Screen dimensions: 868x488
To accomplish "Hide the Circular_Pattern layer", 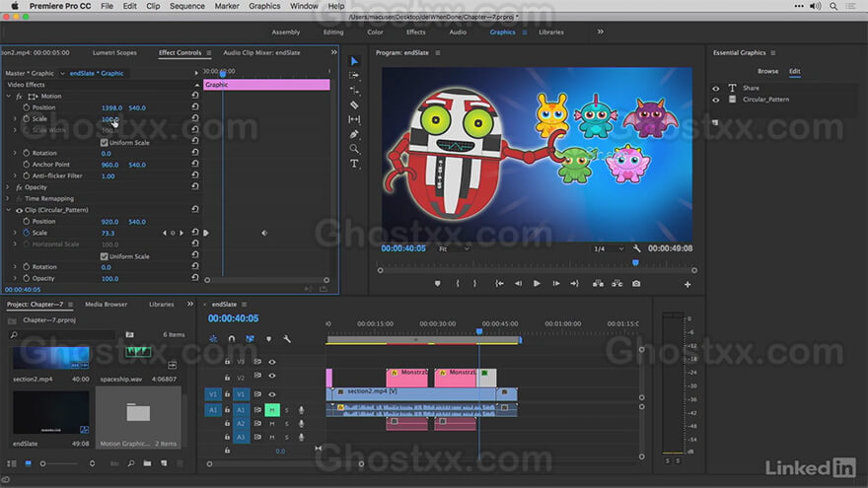I will 716,100.
